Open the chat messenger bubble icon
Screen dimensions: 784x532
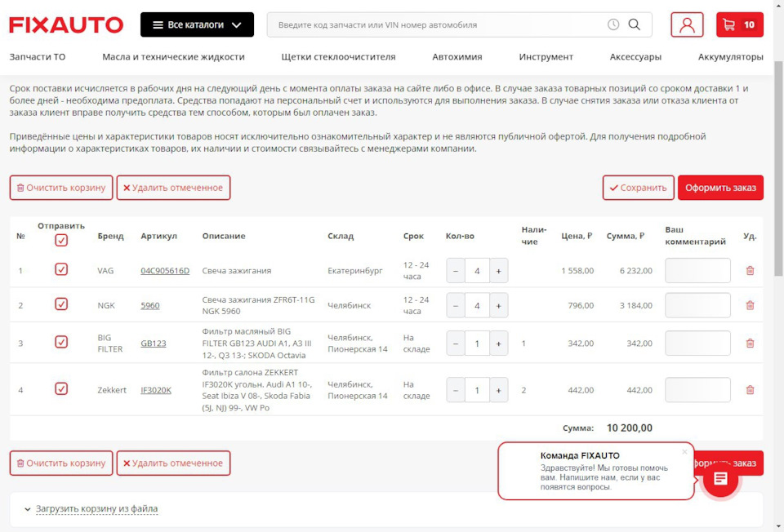pos(720,478)
